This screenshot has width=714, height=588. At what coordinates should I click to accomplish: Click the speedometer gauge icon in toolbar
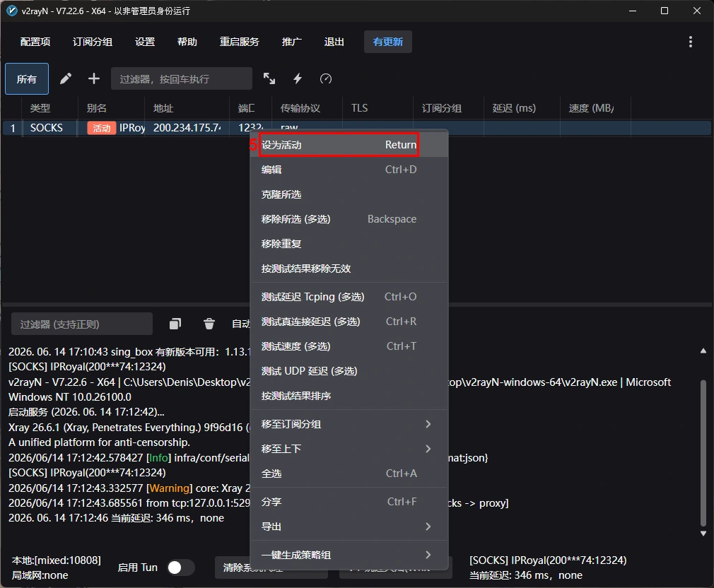(x=326, y=78)
